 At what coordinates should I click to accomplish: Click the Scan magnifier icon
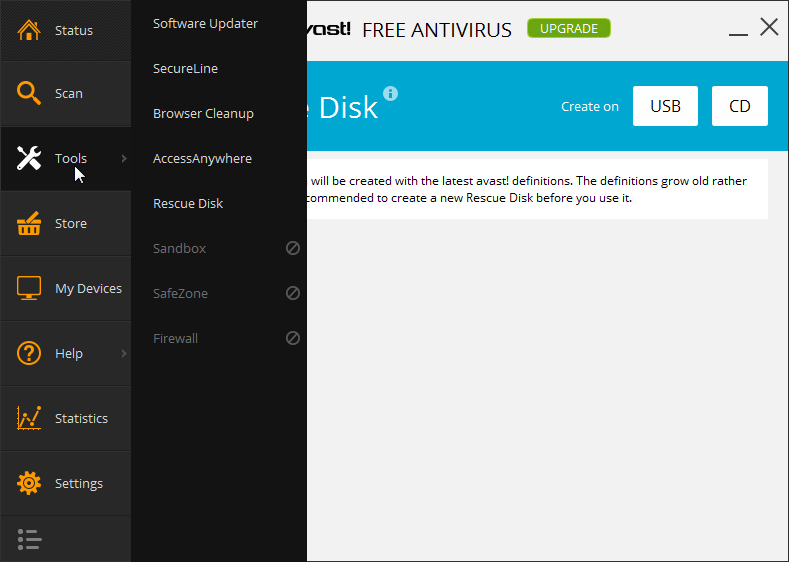click(x=29, y=93)
